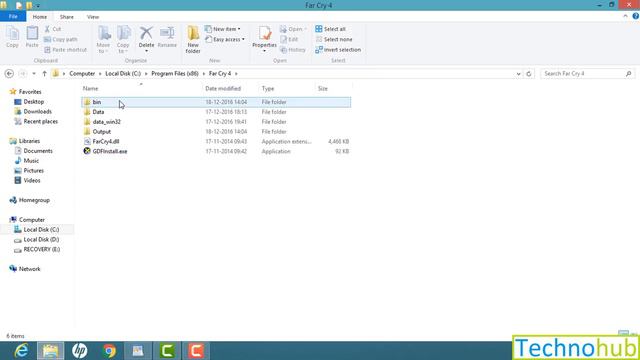The width and height of the screenshot is (640, 360).
Task: Create a New folder from the ribbon
Action: [193, 40]
